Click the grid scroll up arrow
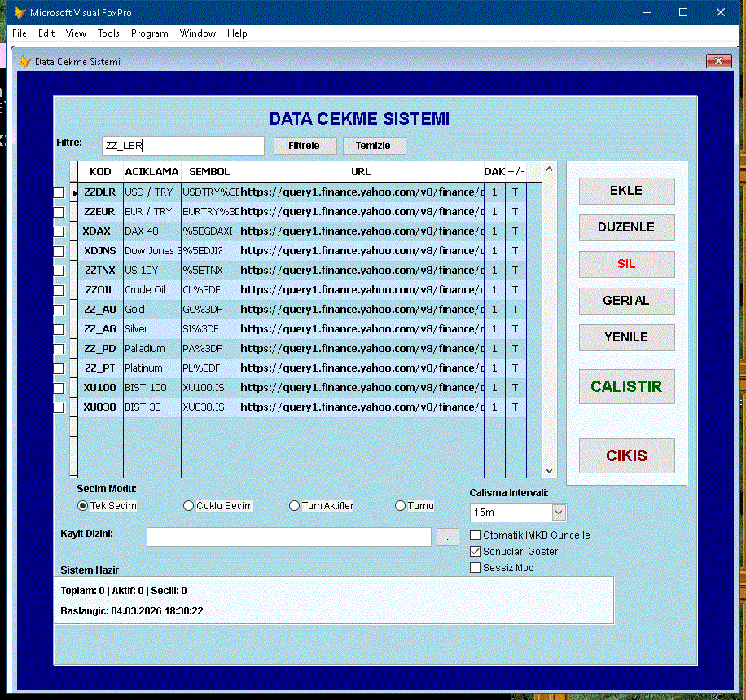Screen dimensions: 746x700 pyautogui.click(x=549, y=169)
